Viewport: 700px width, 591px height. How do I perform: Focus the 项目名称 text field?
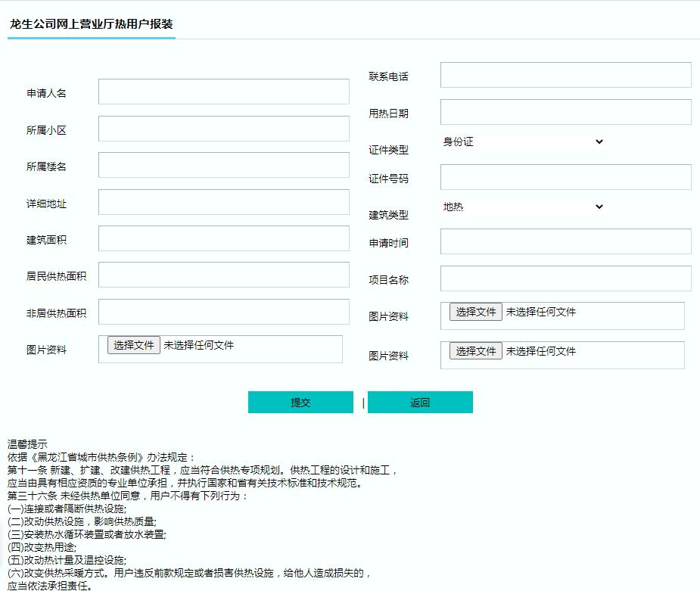(565, 278)
